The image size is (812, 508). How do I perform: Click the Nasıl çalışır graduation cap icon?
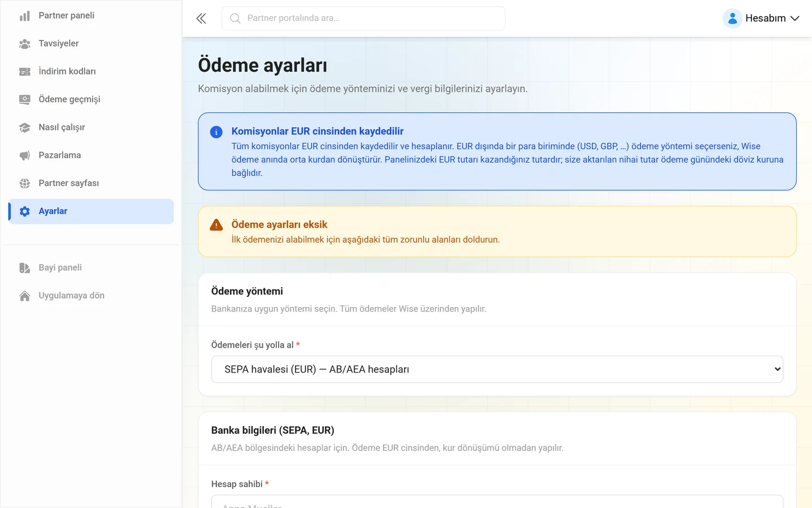pyautogui.click(x=25, y=128)
